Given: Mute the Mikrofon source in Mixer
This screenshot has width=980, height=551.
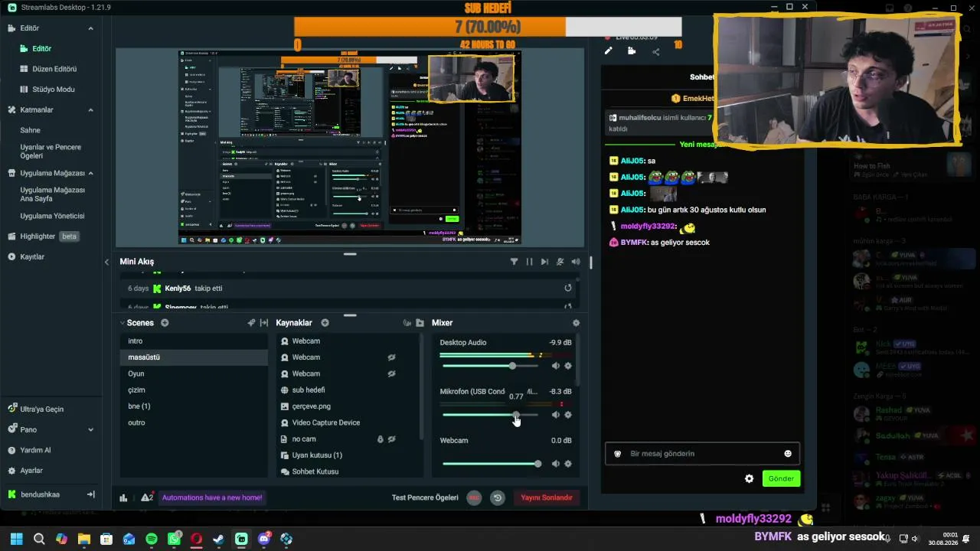Looking at the screenshot, I should coord(556,415).
